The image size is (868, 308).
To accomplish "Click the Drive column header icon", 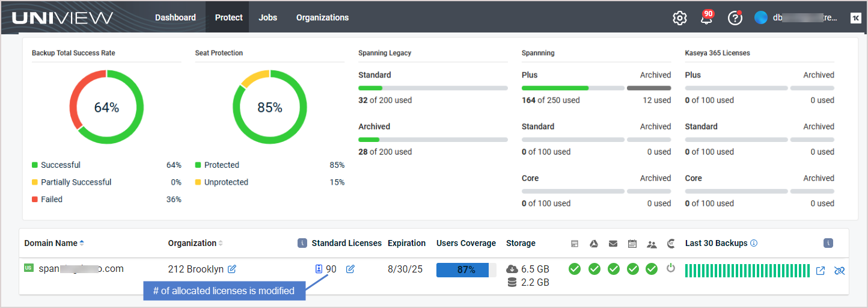I will pyautogui.click(x=593, y=244).
